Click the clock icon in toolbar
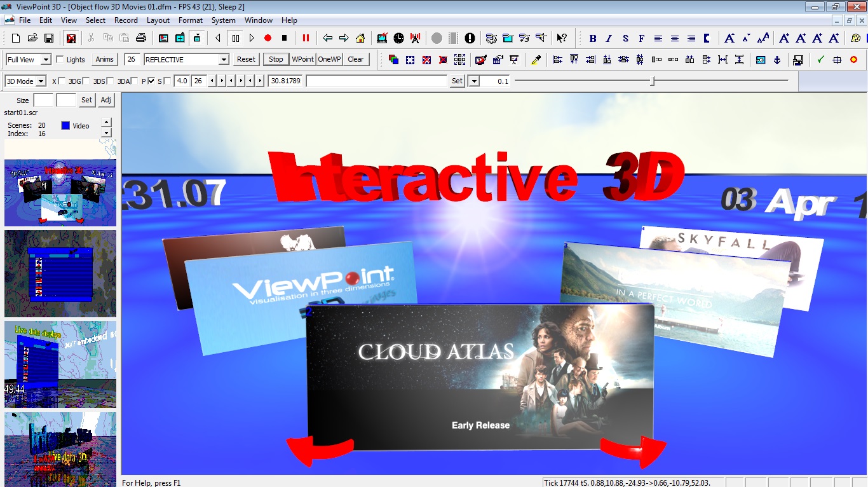 click(398, 38)
